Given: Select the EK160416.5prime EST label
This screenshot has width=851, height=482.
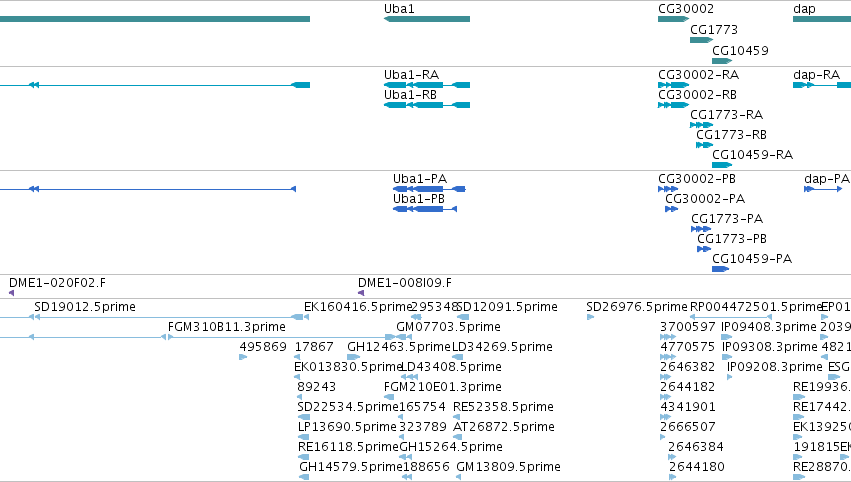Looking at the screenshot, I should [358, 307].
